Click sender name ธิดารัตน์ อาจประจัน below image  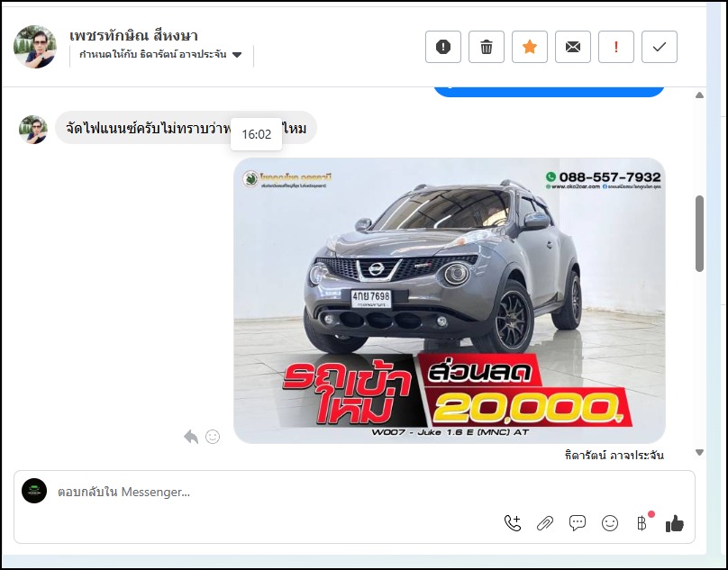(614, 455)
